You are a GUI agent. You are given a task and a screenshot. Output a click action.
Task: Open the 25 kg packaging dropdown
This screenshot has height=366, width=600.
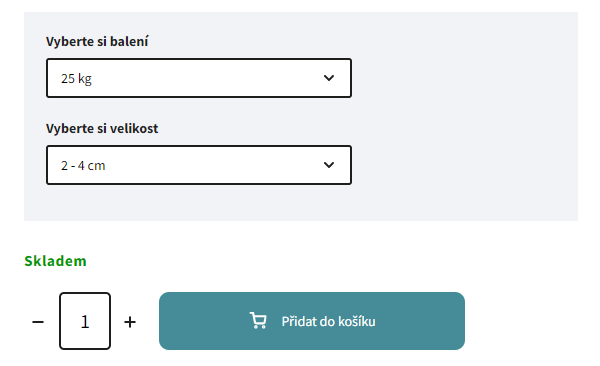point(199,78)
